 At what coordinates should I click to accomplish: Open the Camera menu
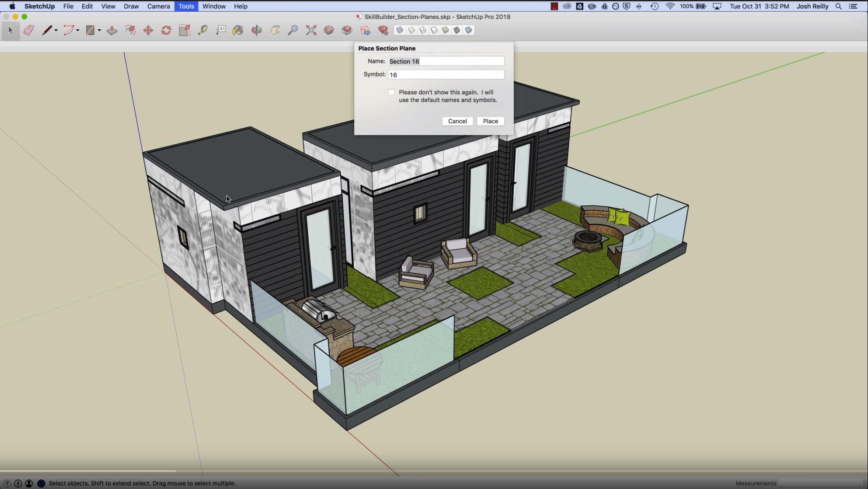[158, 6]
